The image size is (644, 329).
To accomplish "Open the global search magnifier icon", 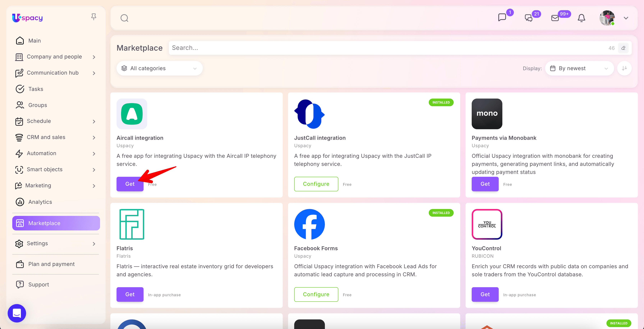I will 124,18.
